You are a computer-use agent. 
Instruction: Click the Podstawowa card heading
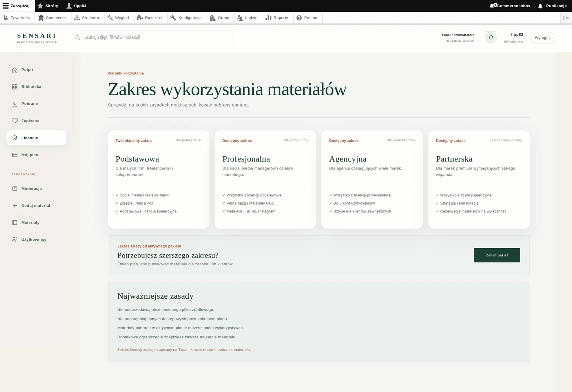pos(137,159)
